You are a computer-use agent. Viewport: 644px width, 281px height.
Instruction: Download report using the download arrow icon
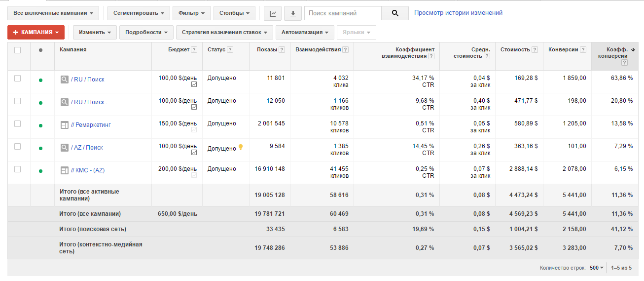click(x=293, y=13)
